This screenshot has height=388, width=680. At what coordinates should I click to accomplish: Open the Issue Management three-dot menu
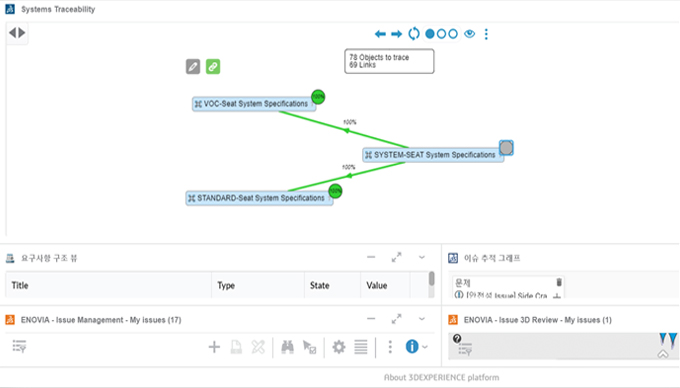click(x=390, y=347)
